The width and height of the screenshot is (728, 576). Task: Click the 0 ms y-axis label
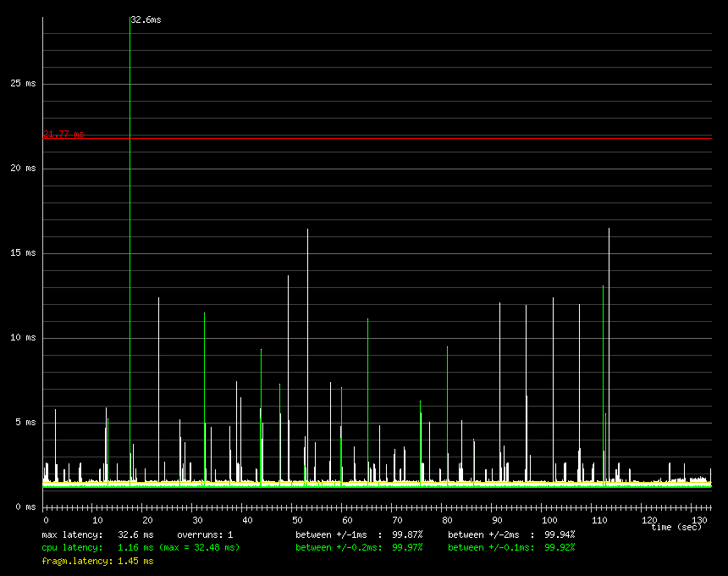coord(25,507)
